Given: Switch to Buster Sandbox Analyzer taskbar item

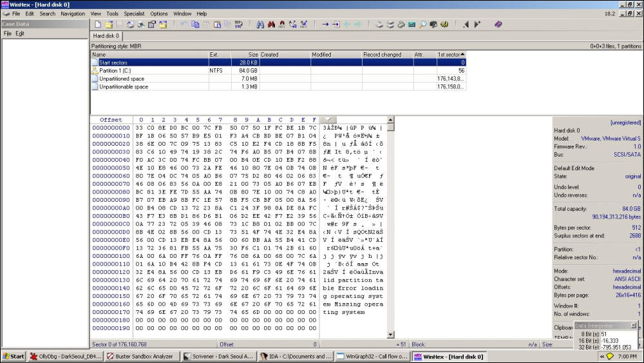Looking at the screenshot, I should [142, 357].
